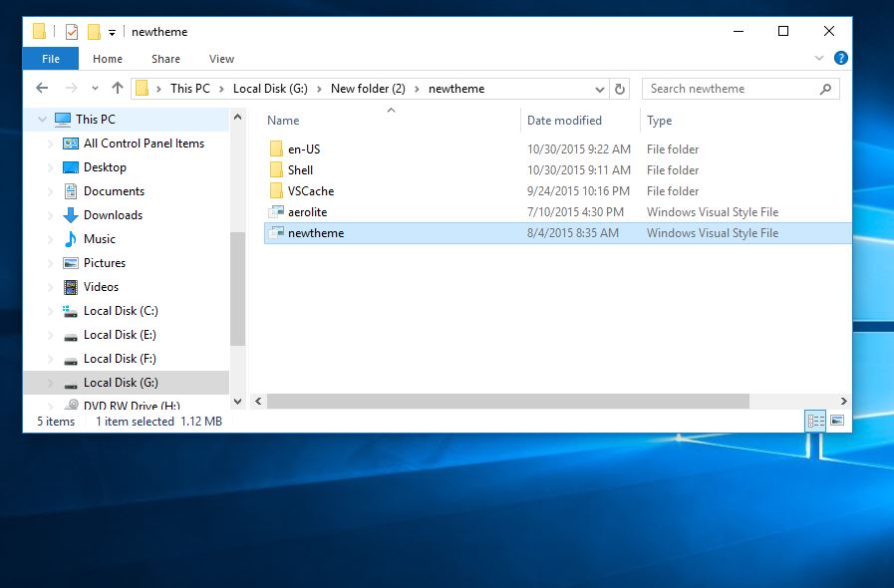The width and height of the screenshot is (894, 588).
Task: Click This PC in the address bar
Action: (189, 89)
